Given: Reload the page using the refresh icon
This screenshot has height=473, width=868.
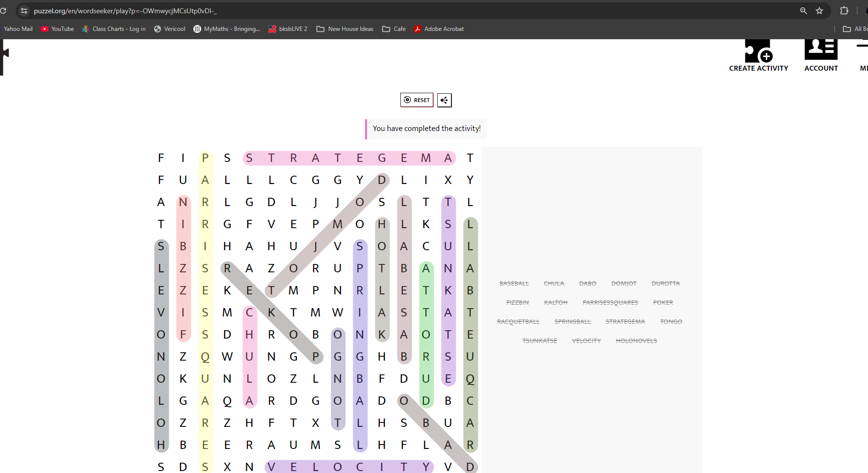Looking at the screenshot, I should [3, 11].
